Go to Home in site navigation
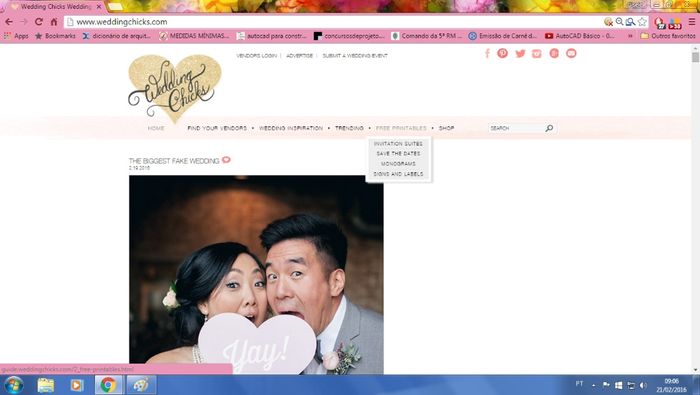 tap(156, 128)
